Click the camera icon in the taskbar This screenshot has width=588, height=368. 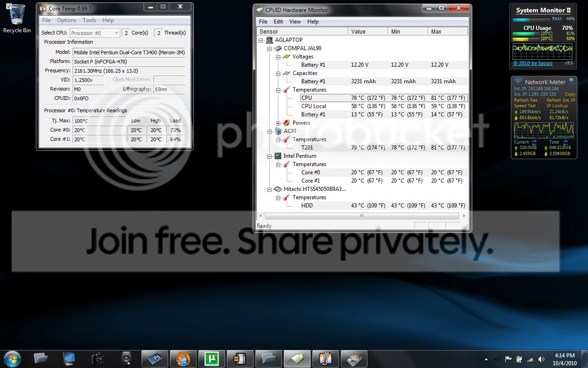(x=98, y=358)
